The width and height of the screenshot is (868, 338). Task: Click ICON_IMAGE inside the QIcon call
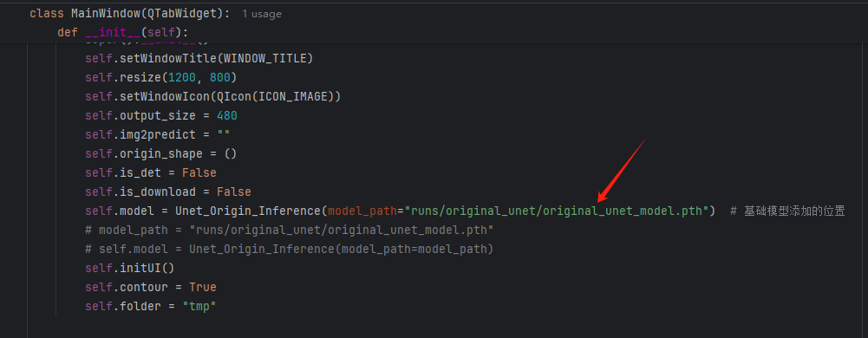tap(297, 97)
